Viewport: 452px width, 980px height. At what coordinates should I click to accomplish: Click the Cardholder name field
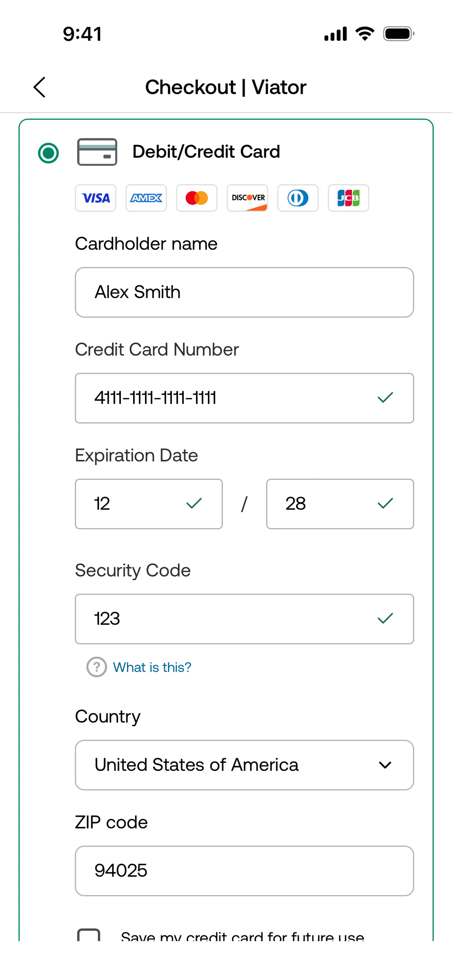click(x=244, y=292)
